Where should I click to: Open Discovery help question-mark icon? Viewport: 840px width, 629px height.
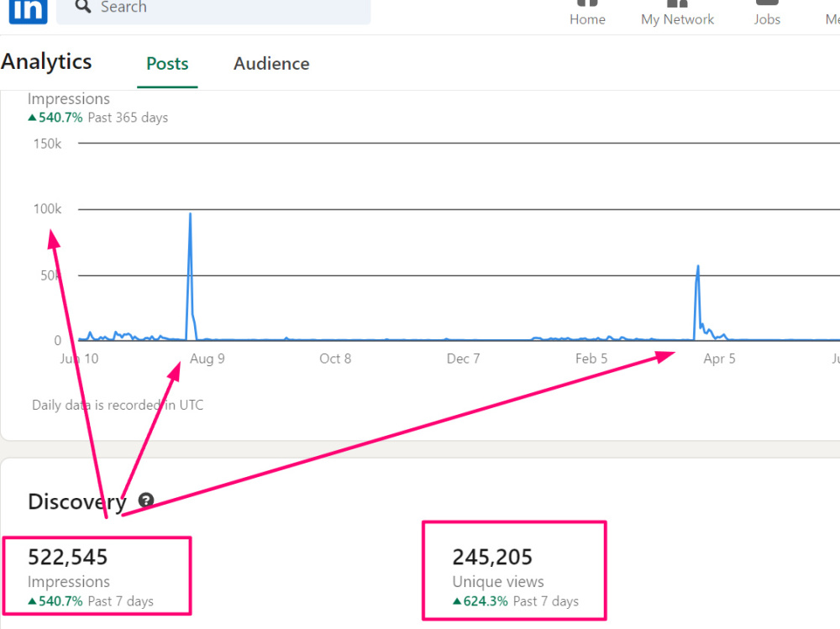tap(145, 501)
